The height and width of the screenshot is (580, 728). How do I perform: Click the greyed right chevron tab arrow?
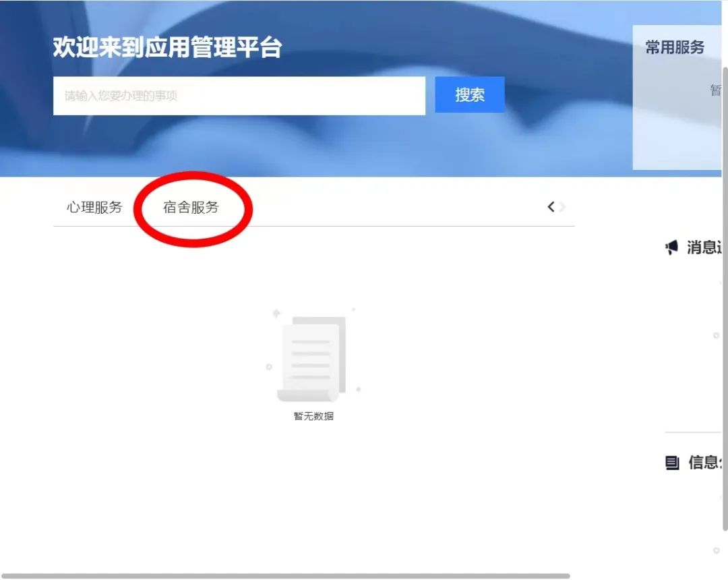pos(563,207)
